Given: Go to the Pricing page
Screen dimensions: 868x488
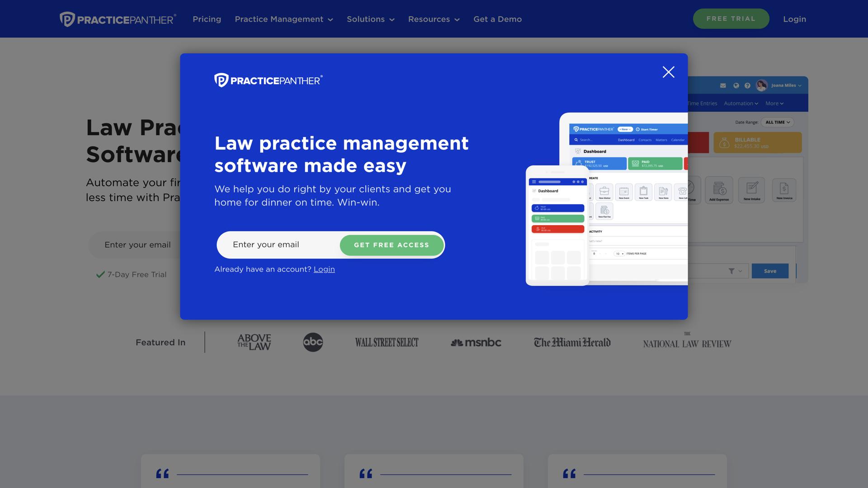Looking at the screenshot, I should tap(207, 19).
